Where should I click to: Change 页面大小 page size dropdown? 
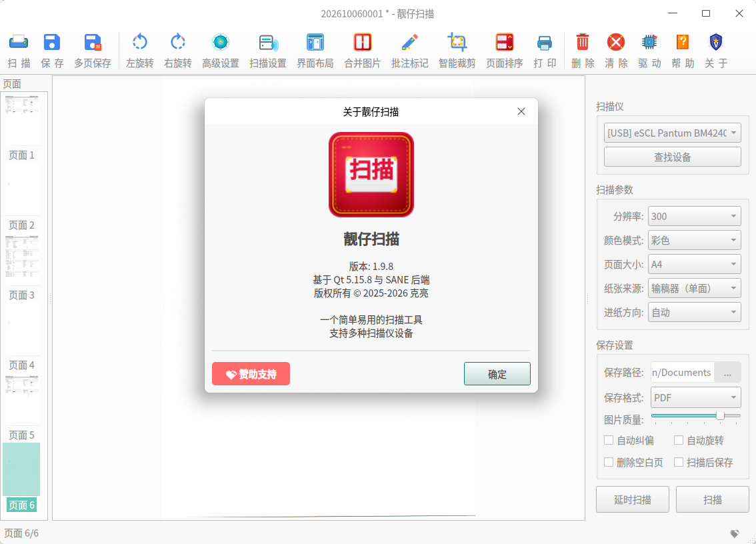[694, 265]
